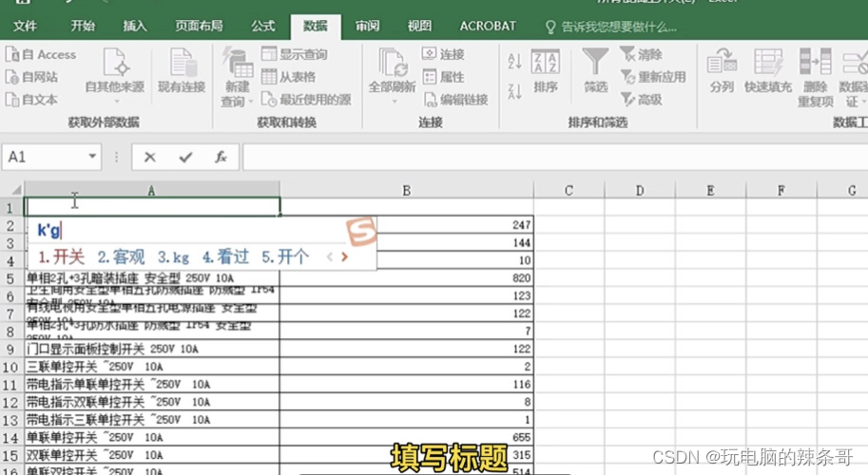
Task: Switch to 审阅 tab
Action: (367, 26)
